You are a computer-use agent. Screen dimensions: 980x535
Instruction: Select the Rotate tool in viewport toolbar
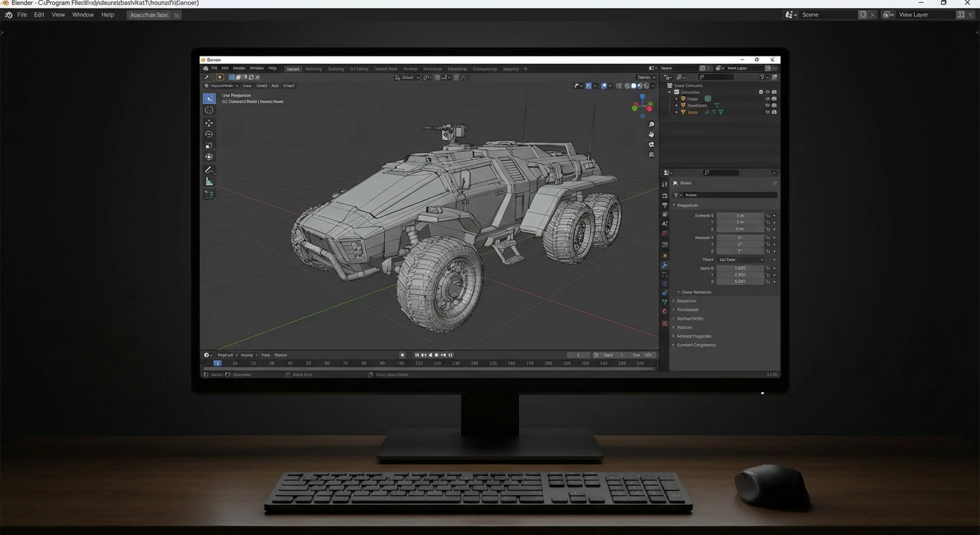click(209, 134)
